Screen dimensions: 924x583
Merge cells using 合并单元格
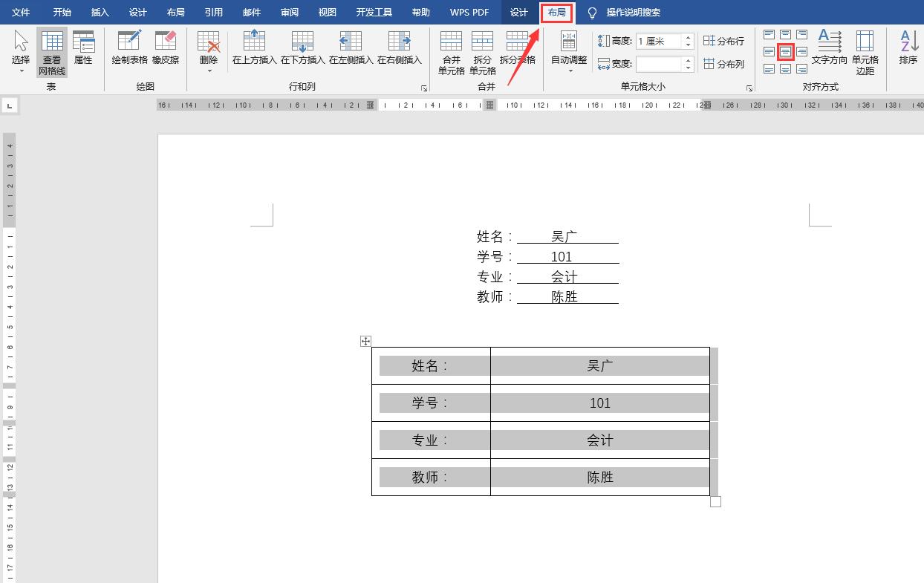pos(451,51)
